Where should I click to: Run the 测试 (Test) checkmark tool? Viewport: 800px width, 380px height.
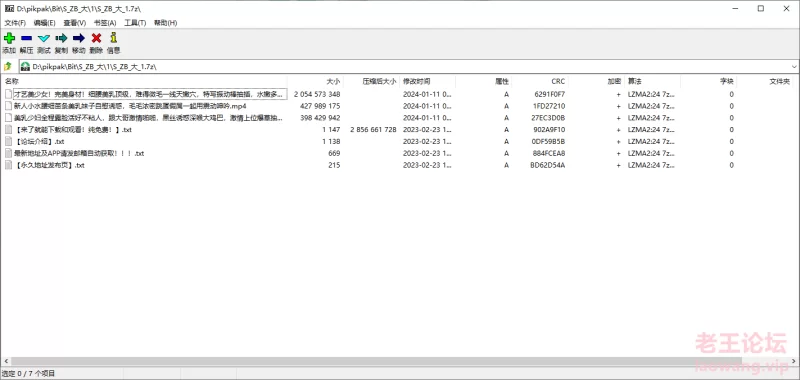click(x=44, y=38)
